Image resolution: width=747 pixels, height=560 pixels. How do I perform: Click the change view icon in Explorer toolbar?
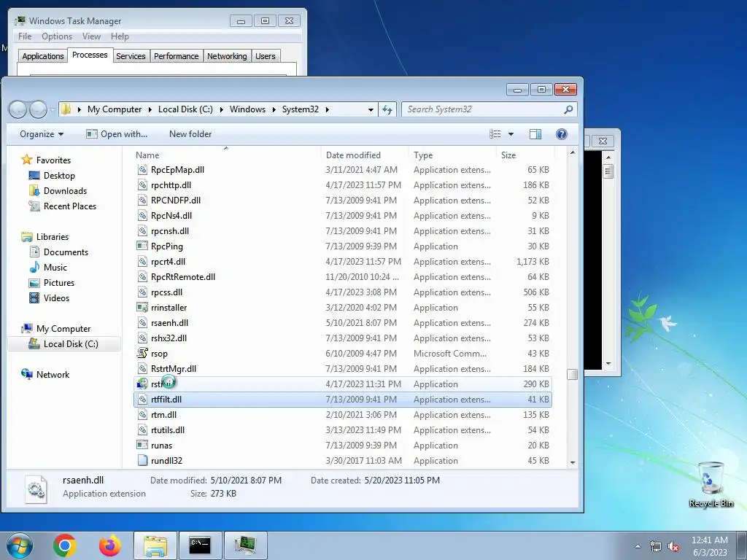495,134
